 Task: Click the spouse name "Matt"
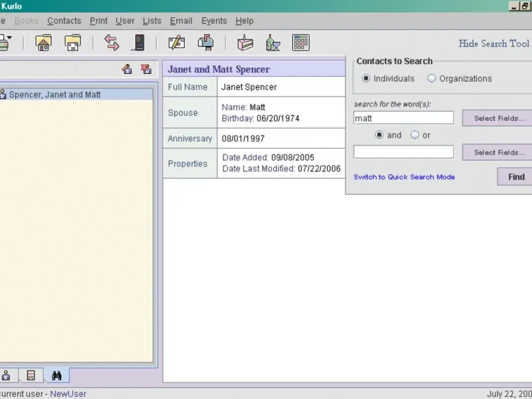pyautogui.click(x=257, y=107)
